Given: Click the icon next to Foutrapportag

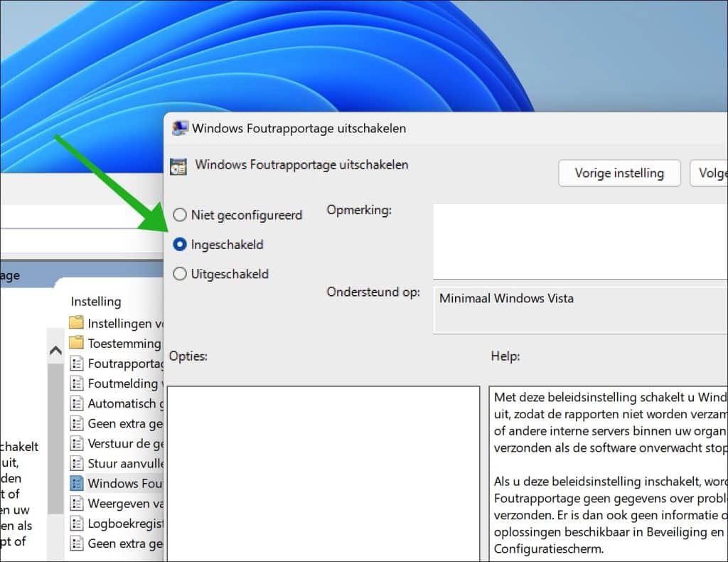Looking at the screenshot, I should [77, 364].
